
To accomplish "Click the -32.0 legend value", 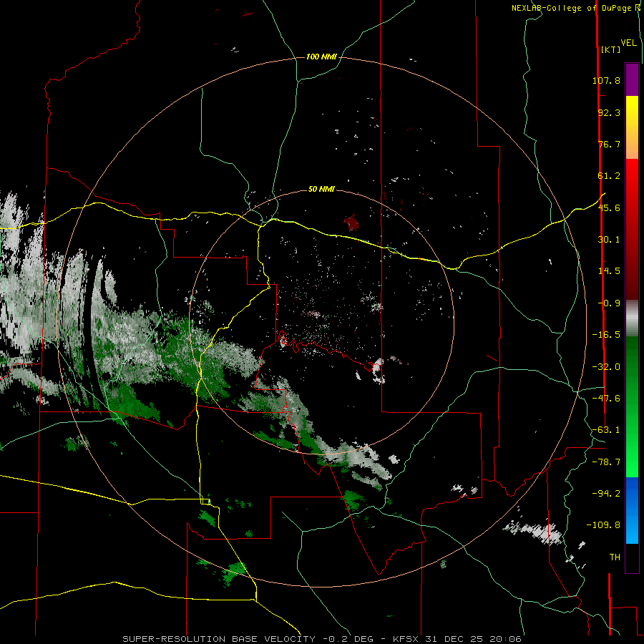I will pos(606,367).
